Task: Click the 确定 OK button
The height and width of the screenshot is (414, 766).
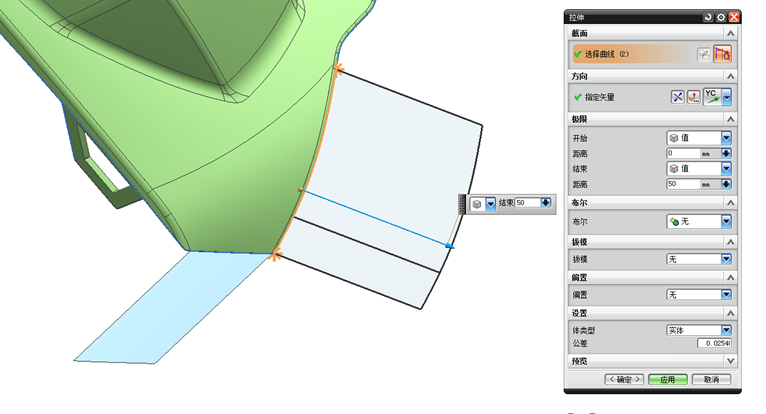Action: (624, 379)
